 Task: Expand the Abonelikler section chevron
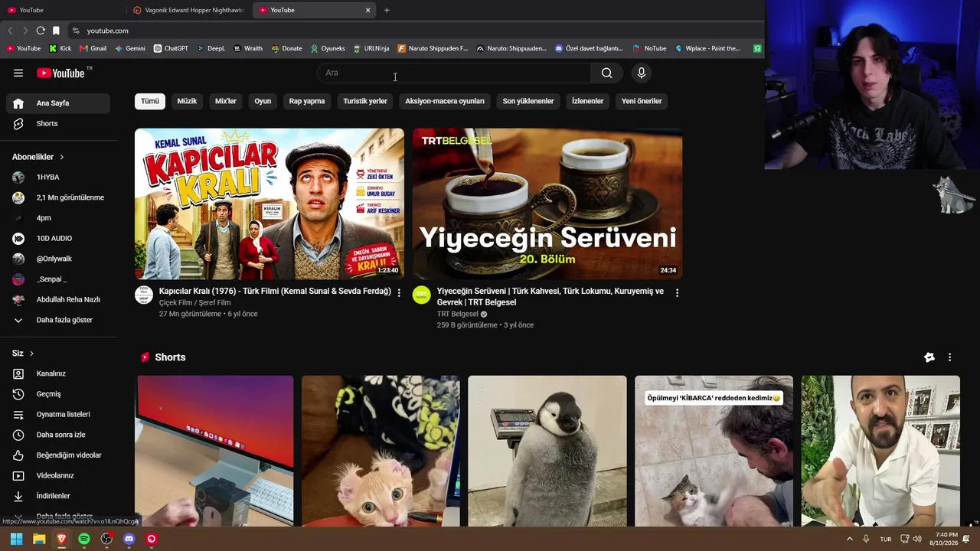62,157
